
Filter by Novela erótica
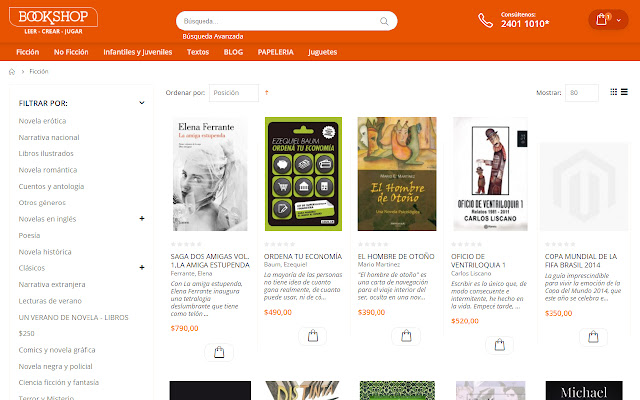click(x=42, y=121)
